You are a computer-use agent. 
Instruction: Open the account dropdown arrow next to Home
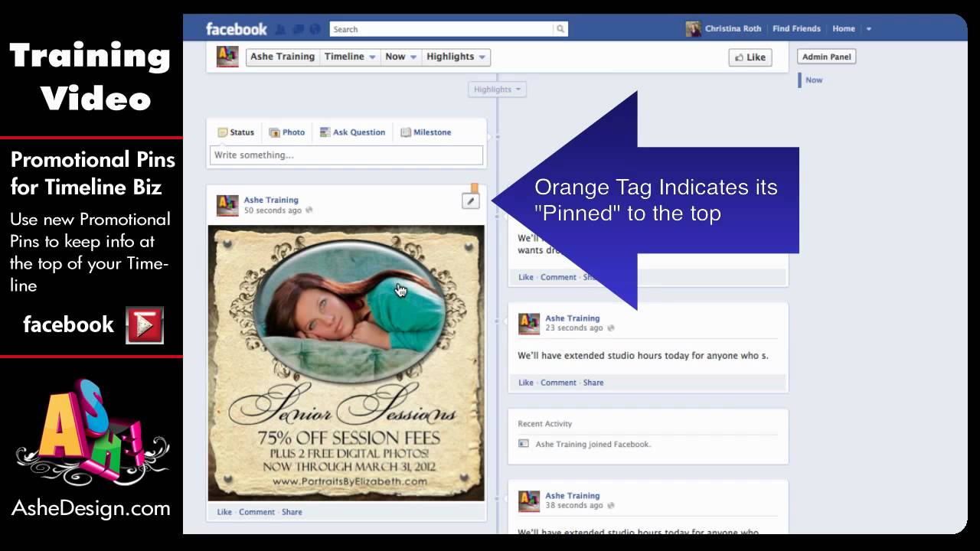tap(869, 29)
